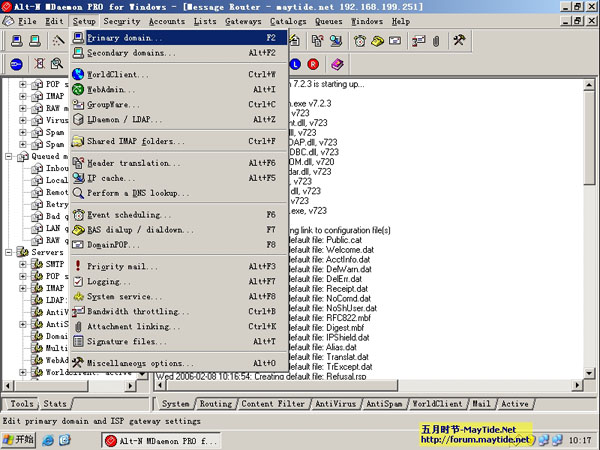Collapse the Queued mail tree node
Screen dimensions: 600x450
pyautogui.click(x=8, y=157)
